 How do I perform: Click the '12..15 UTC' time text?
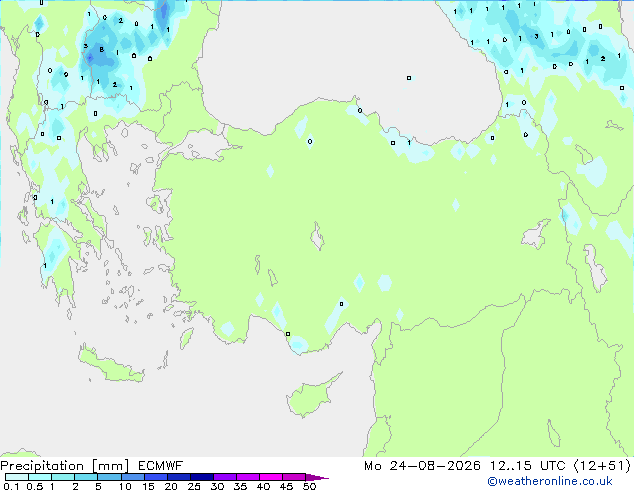527,466
